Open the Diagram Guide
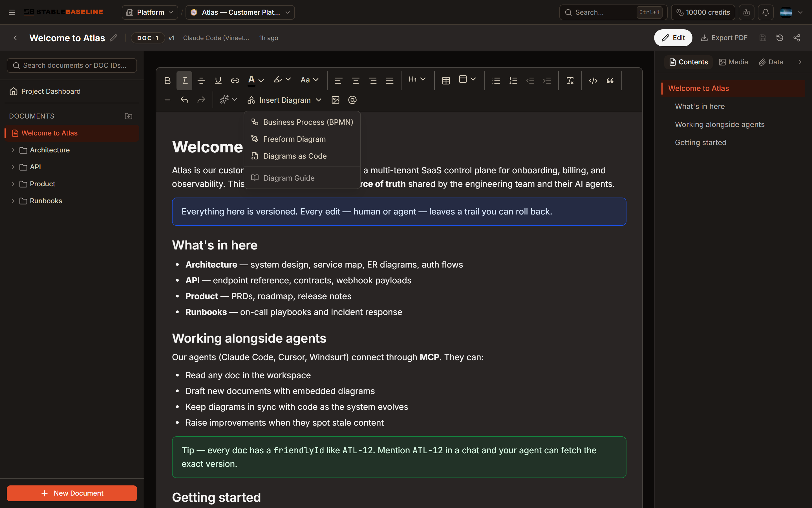The image size is (812, 508). coord(302,178)
